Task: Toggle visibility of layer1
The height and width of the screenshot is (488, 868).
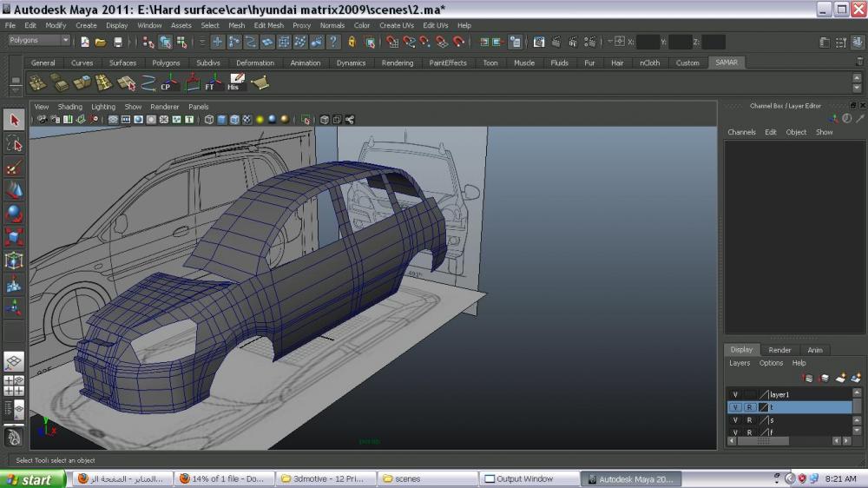Action: click(x=735, y=394)
